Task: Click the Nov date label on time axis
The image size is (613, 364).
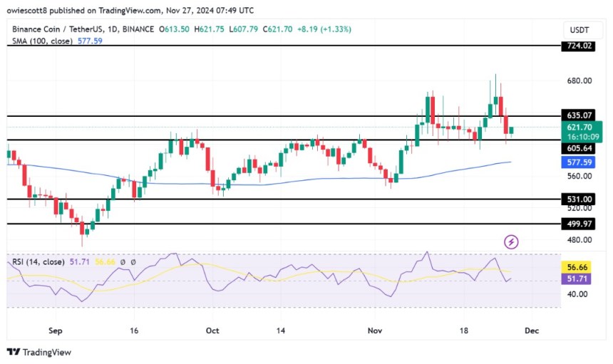Action: [x=374, y=331]
